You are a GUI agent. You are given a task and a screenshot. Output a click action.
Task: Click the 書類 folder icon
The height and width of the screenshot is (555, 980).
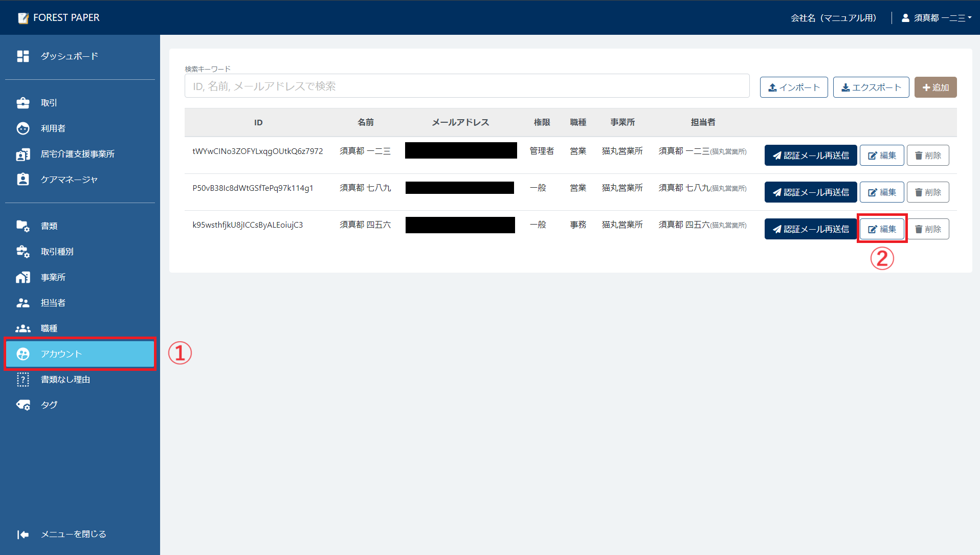click(x=23, y=226)
